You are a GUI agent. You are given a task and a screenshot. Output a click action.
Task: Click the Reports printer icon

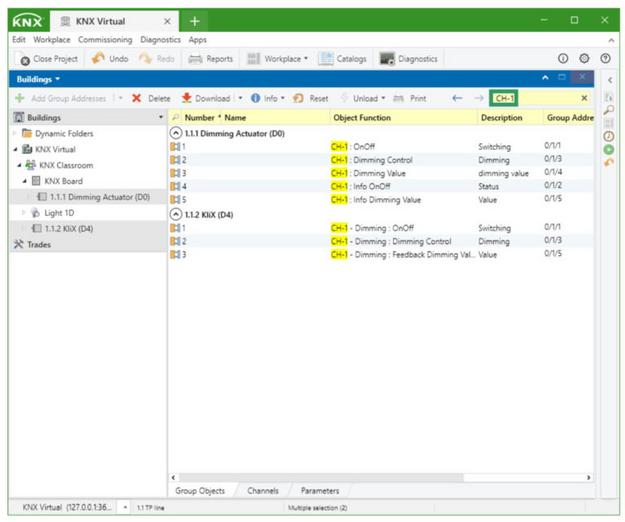click(x=196, y=59)
